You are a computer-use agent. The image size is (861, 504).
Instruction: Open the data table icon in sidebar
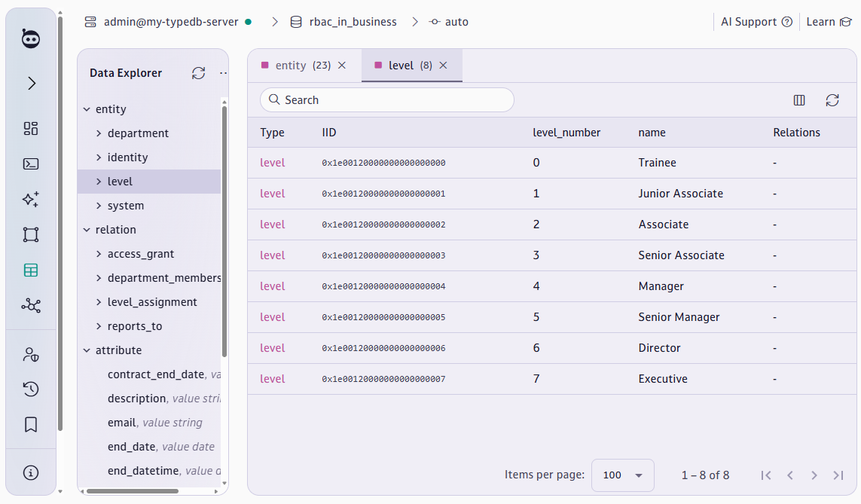pyautogui.click(x=31, y=270)
